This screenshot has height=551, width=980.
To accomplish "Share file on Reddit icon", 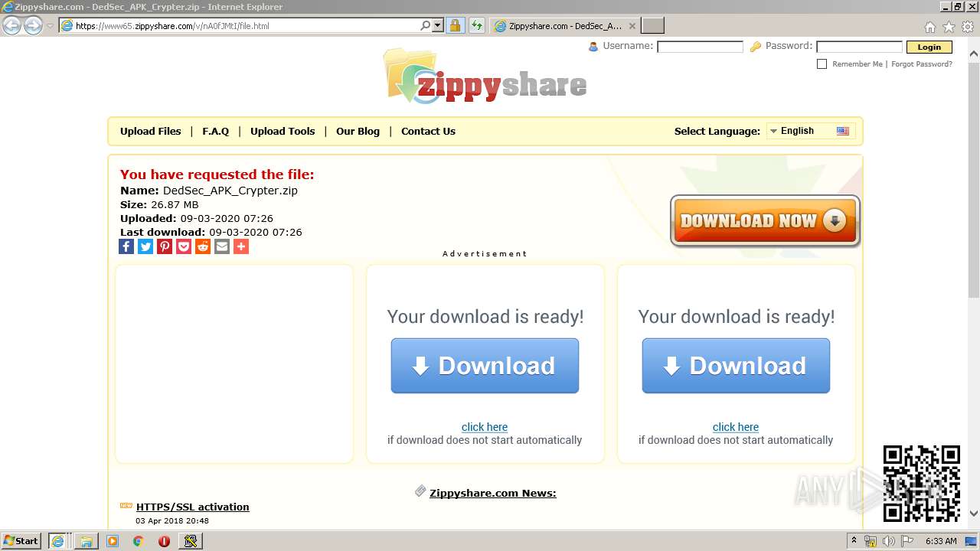I will [x=203, y=246].
